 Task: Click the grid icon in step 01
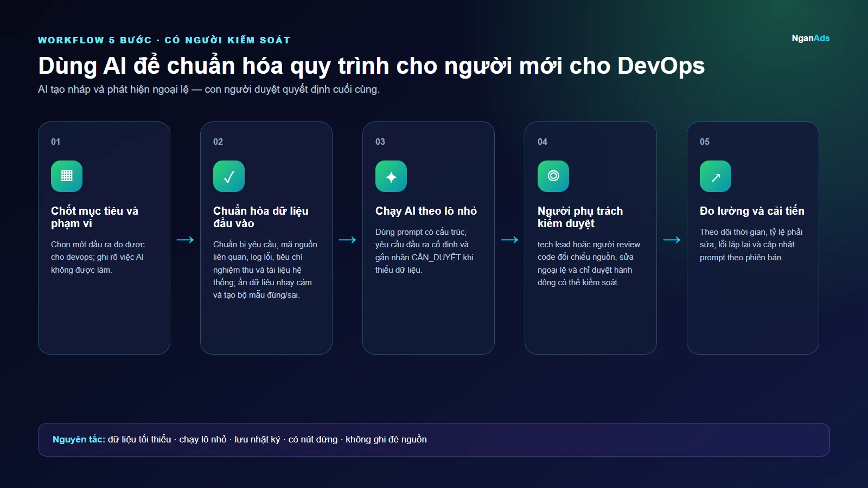[x=67, y=176]
